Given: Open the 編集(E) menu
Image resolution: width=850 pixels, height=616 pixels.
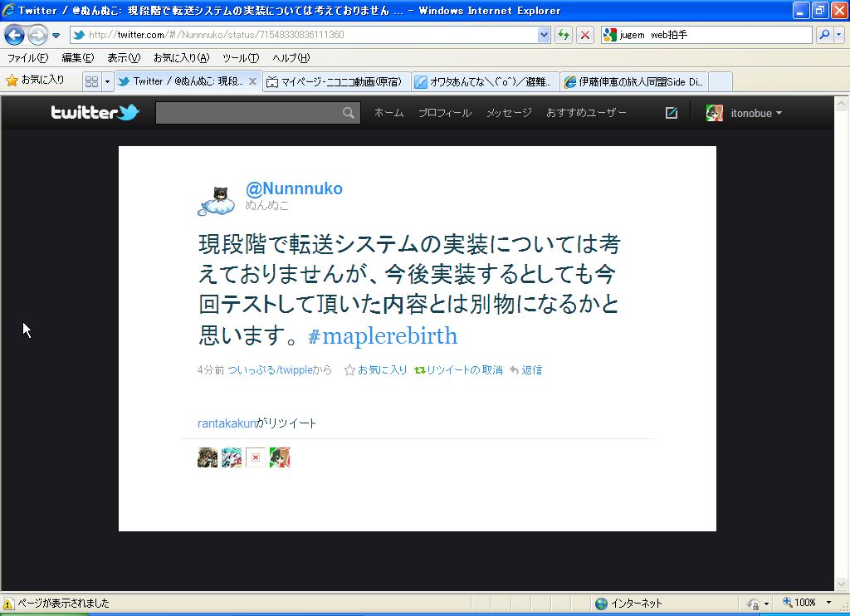Looking at the screenshot, I should coord(77,57).
